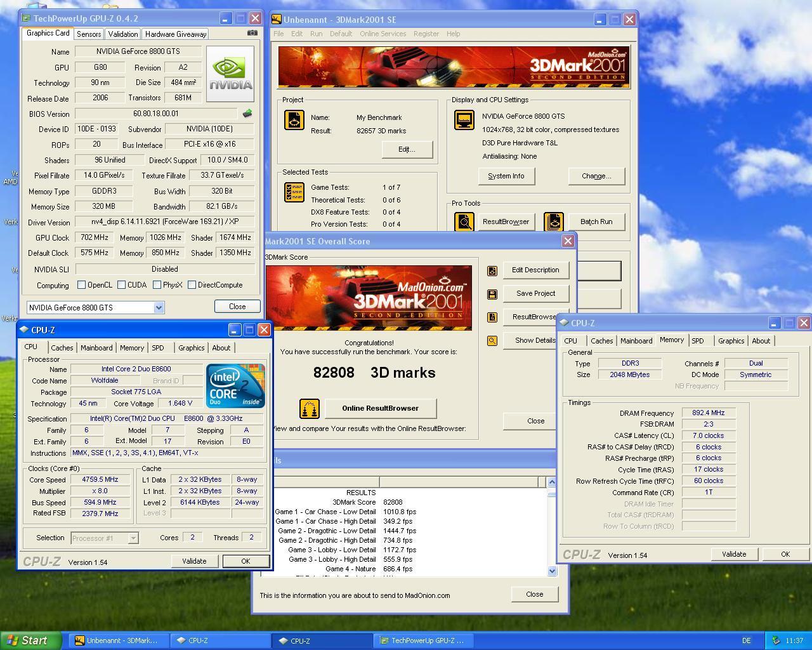Image resolution: width=812 pixels, height=650 pixels.
Task: Close the Overall Score dialog with X
Action: [x=568, y=241]
